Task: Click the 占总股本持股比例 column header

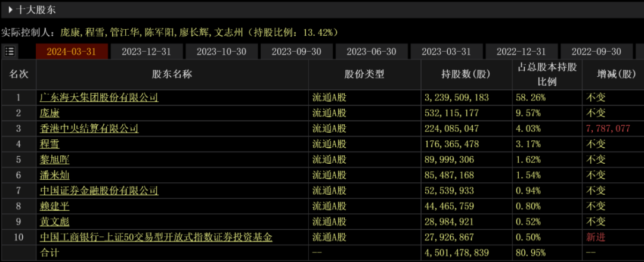Action: point(547,74)
